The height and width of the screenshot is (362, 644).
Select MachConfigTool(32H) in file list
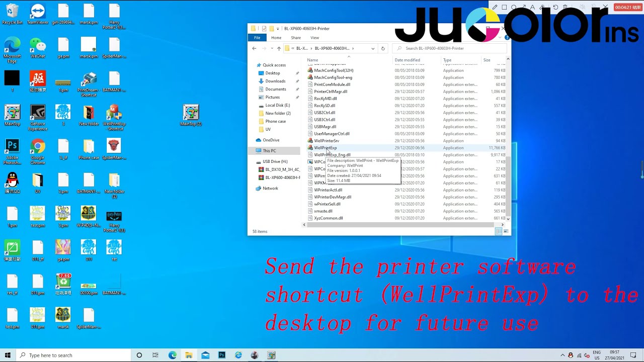click(334, 70)
